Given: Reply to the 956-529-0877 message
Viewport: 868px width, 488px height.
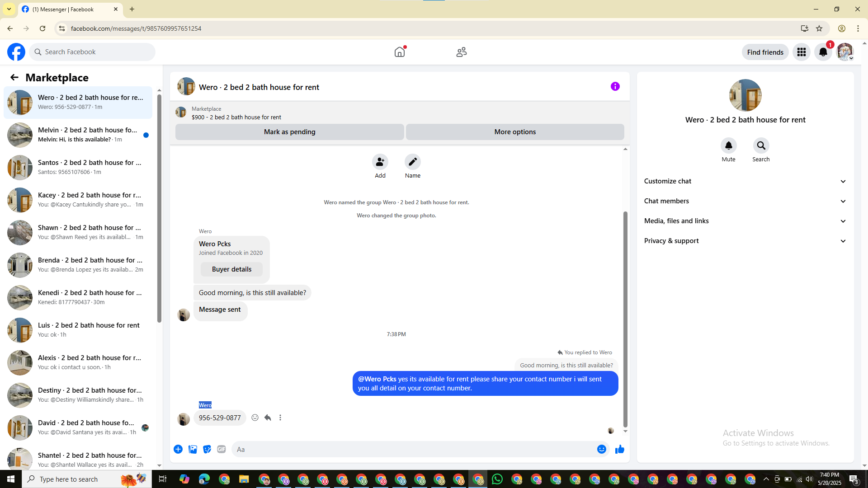Looking at the screenshot, I should tap(268, 418).
